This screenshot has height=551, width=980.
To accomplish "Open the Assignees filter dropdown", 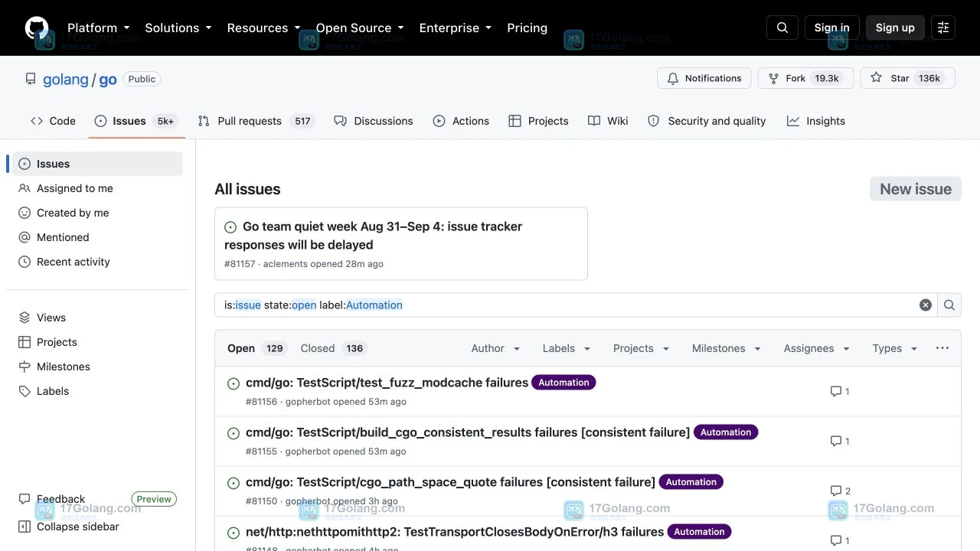I will 817,348.
